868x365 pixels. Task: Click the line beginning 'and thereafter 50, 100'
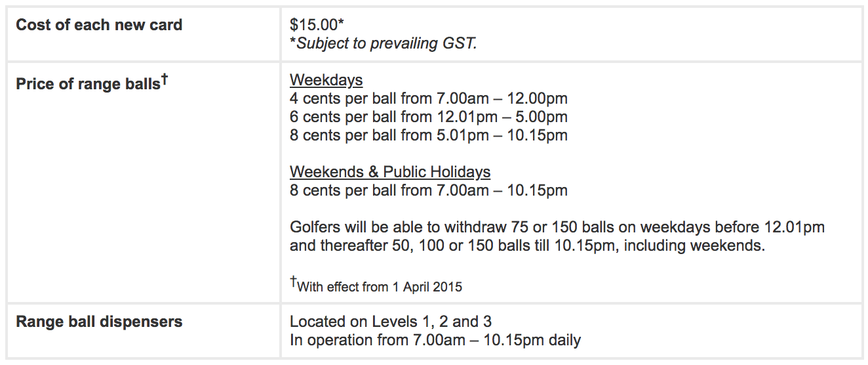click(x=527, y=246)
